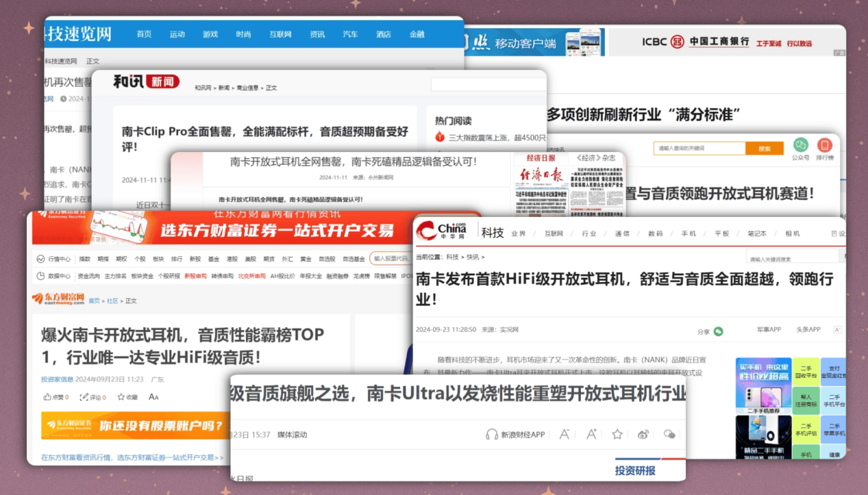Image resolution: width=868 pixels, height=495 pixels.
Task: Click the headphone icon beside 新浪财经APP
Action: tap(492, 434)
